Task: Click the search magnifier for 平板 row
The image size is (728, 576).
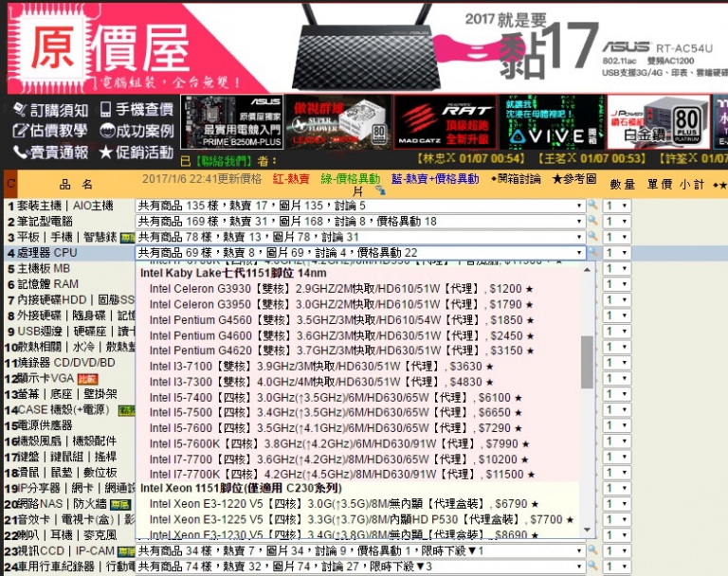Action: (592, 236)
